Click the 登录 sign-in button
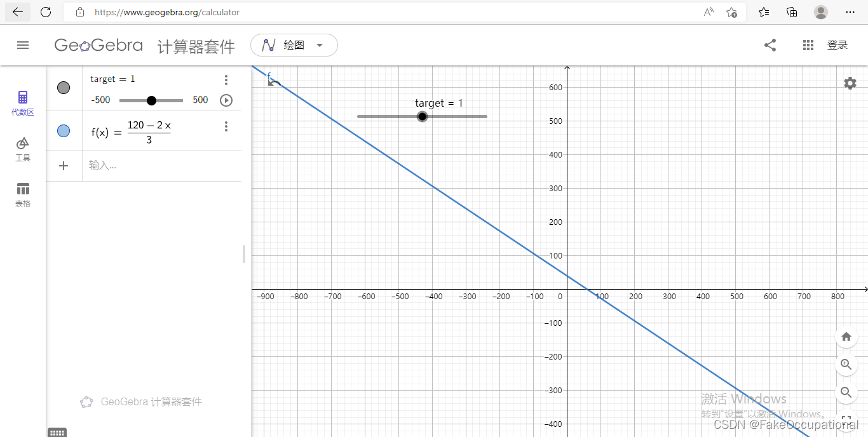Screen dimensions: 868x437 pyautogui.click(x=837, y=45)
